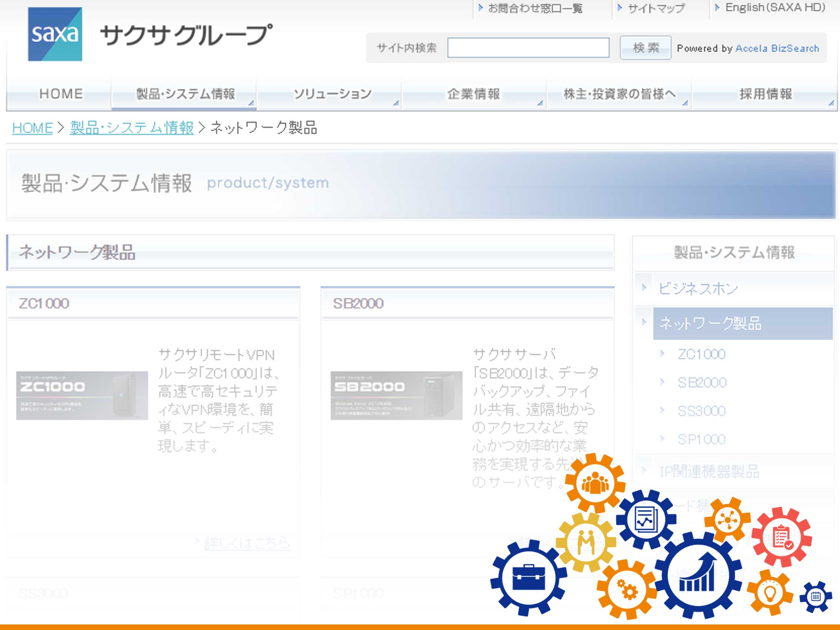Select SP1000 in the sidebar list

pyautogui.click(x=701, y=439)
